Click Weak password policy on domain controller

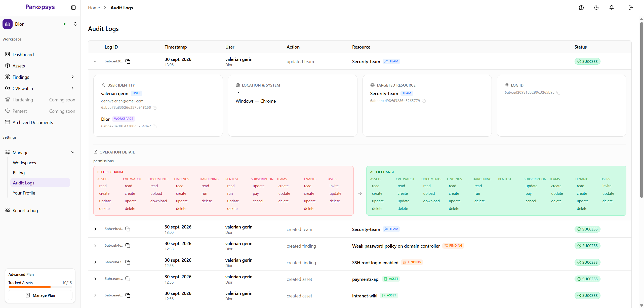396,246
